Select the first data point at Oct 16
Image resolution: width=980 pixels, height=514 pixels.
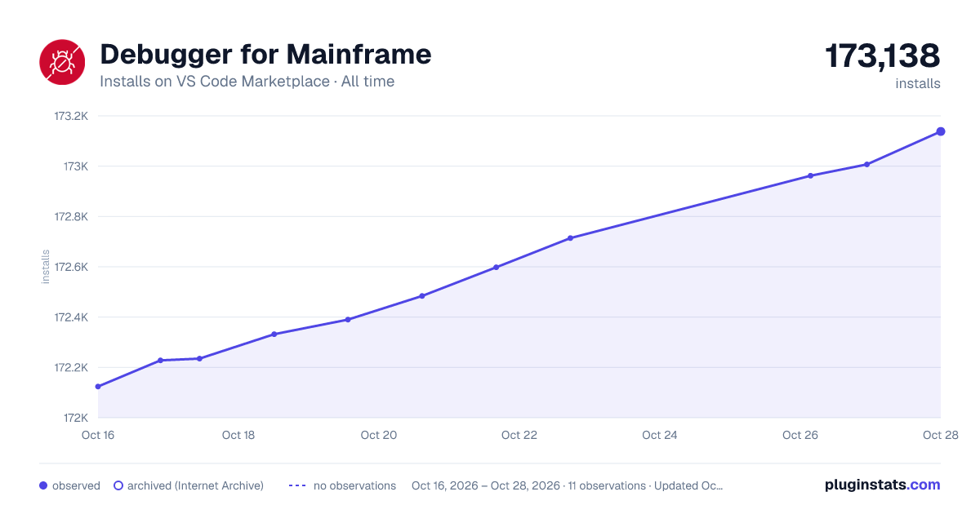pos(98,387)
